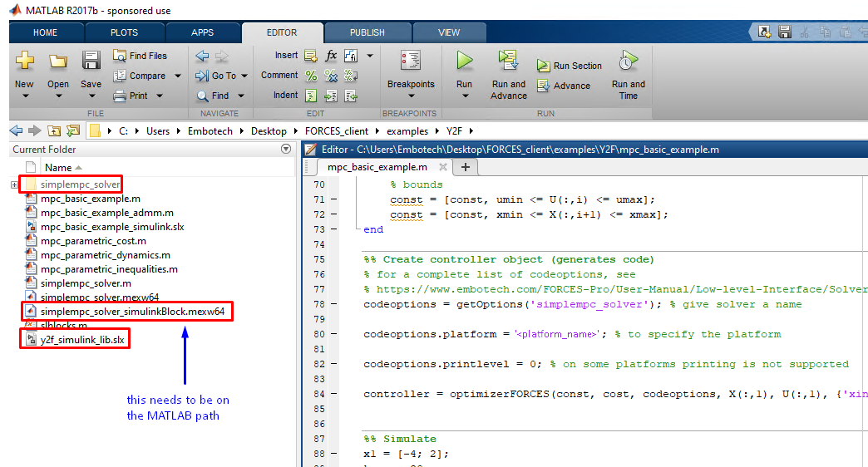Sort by the Name column header
The image size is (868, 467).
(58, 168)
